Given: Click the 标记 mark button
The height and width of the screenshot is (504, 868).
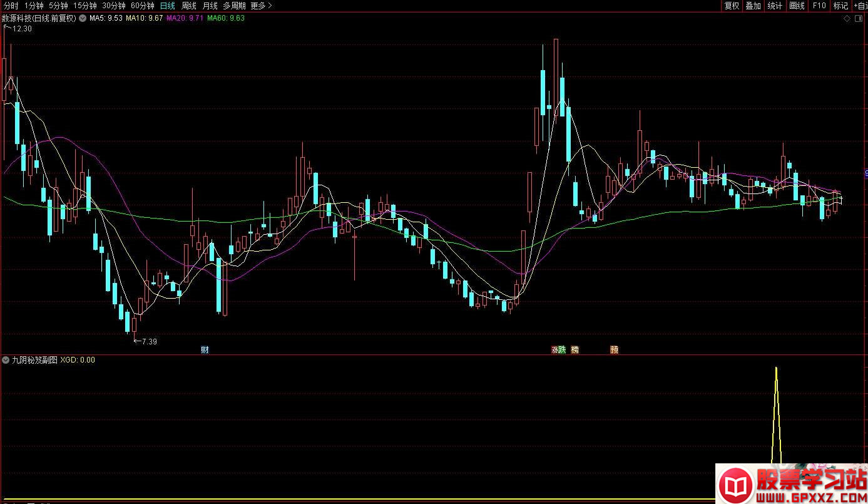Looking at the screenshot, I should click(840, 6).
